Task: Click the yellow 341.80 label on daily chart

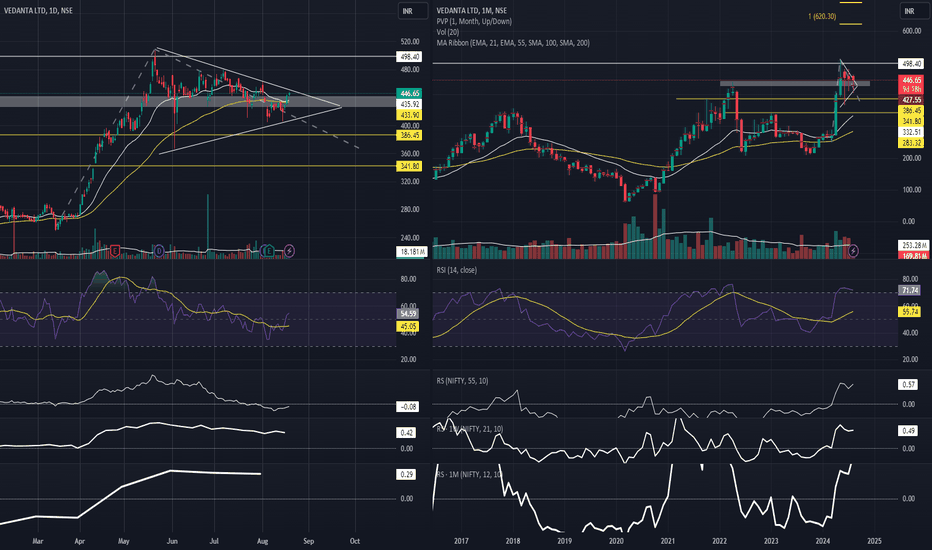Action: tap(410, 166)
